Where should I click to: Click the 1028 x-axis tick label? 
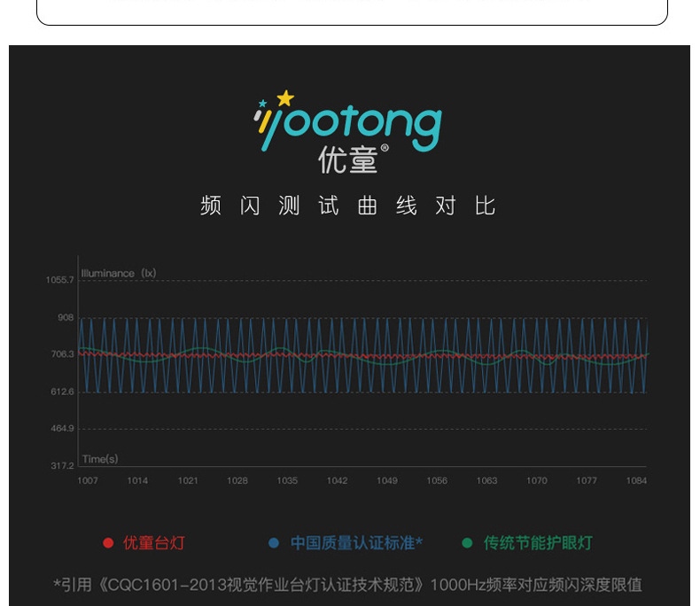tap(237, 480)
